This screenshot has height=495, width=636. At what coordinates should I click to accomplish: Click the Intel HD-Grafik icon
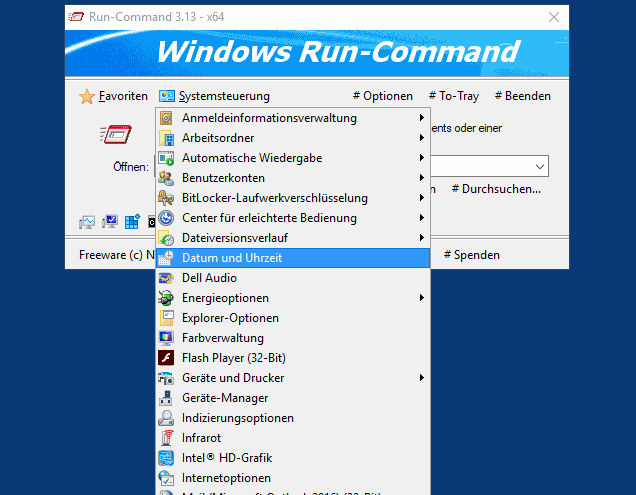coord(166,458)
